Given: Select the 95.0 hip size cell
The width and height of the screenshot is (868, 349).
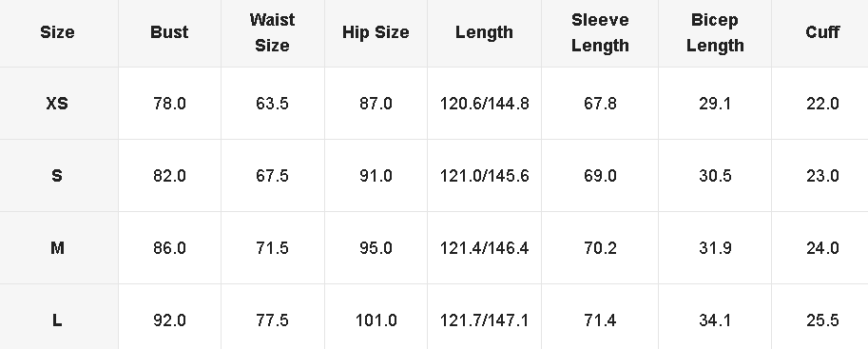Looking at the screenshot, I should click(x=376, y=247).
